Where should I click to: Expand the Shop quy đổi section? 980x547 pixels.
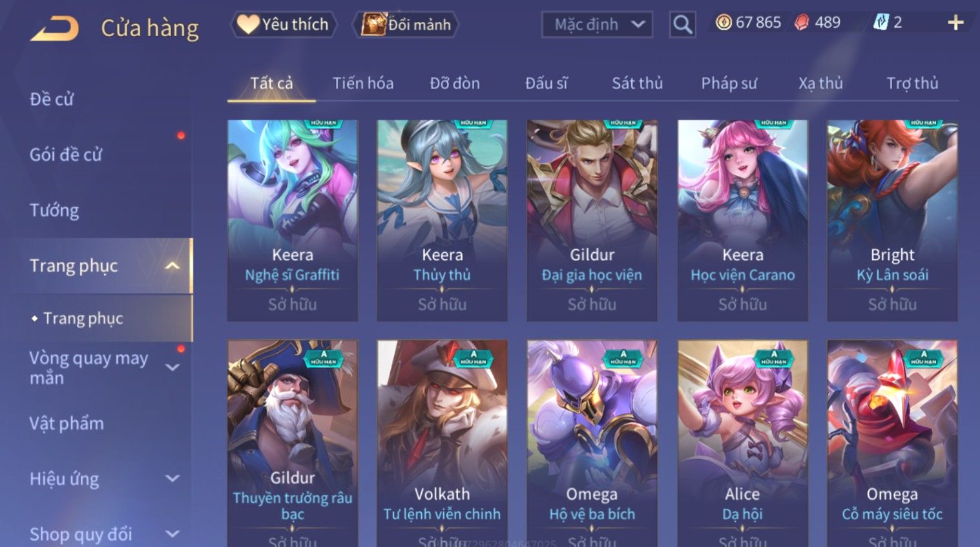[172, 534]
